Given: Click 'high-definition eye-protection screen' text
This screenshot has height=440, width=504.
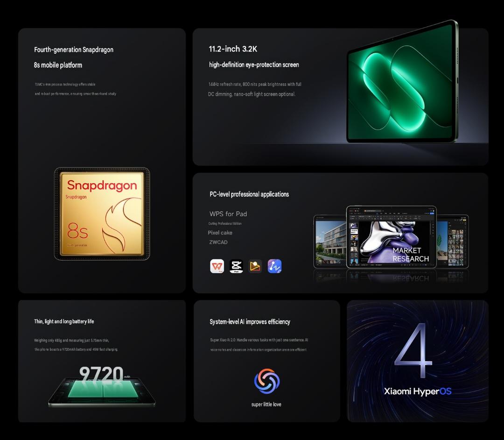Looking at the screenshot, I should (x=254, y=64).
